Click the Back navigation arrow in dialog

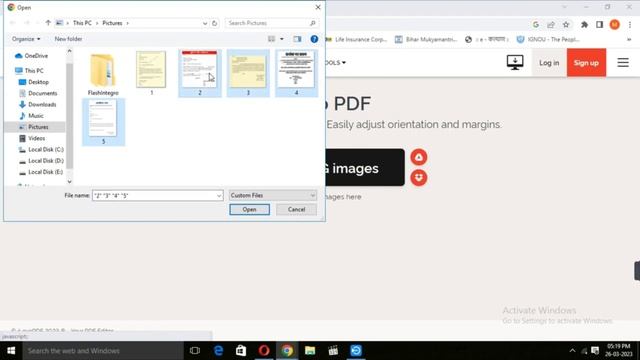(13, 23)
